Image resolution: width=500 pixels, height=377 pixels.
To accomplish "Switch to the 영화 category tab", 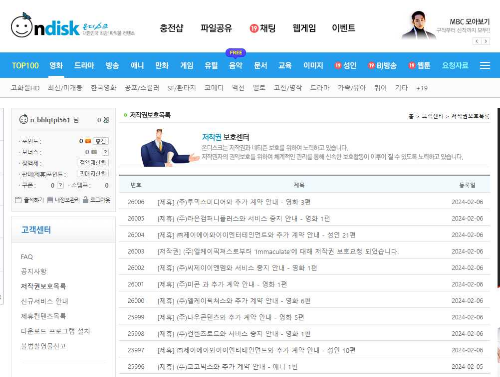I will point(56,65).
